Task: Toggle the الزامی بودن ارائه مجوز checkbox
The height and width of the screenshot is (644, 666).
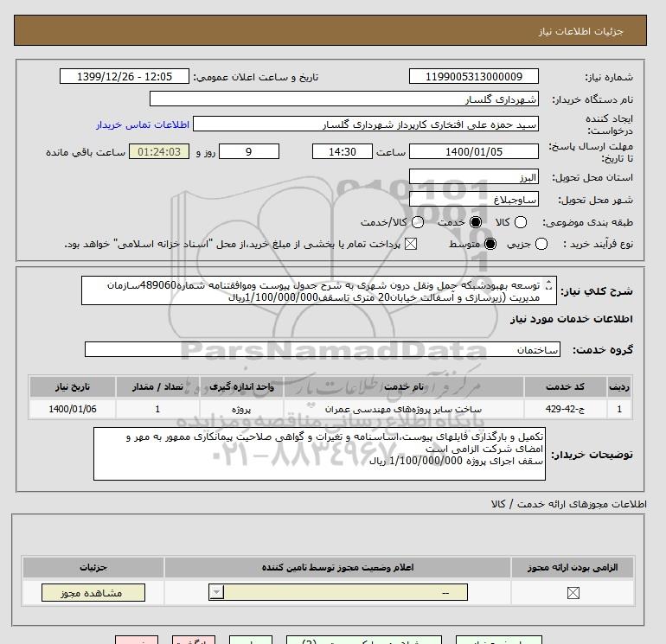Action: [x=573, y=593]
